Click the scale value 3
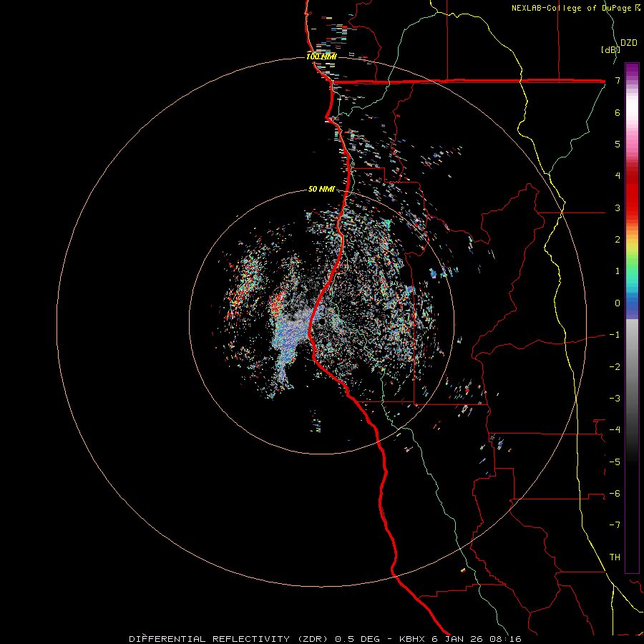Image resolution: width=644 pixels, height=644 pixels. [x=618, y=208]
